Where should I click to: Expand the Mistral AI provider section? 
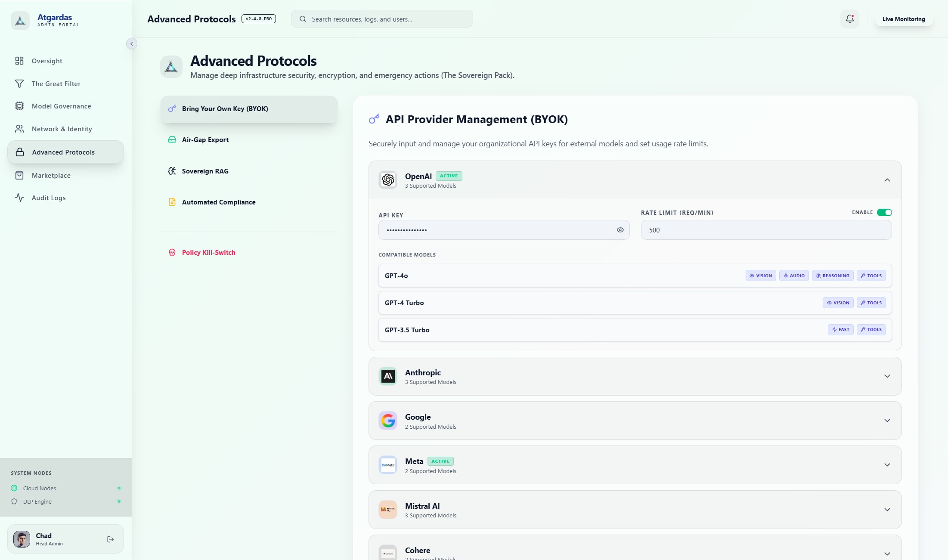tap(887, 510)
